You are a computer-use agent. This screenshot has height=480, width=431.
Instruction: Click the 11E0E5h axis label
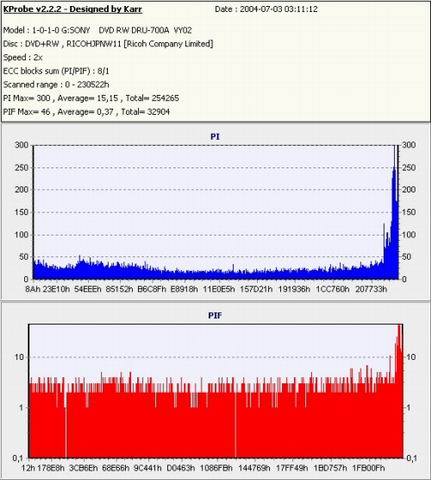click(219, 289)
